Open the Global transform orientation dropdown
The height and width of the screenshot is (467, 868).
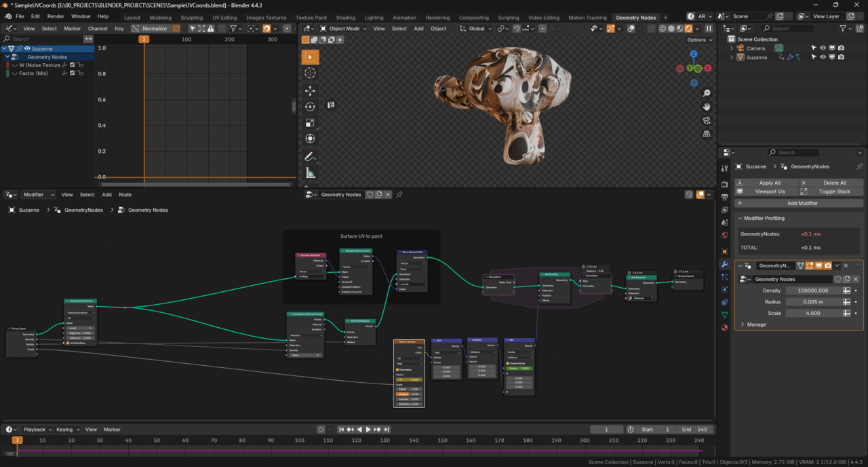pyautogui.click(x=475, y=29)
